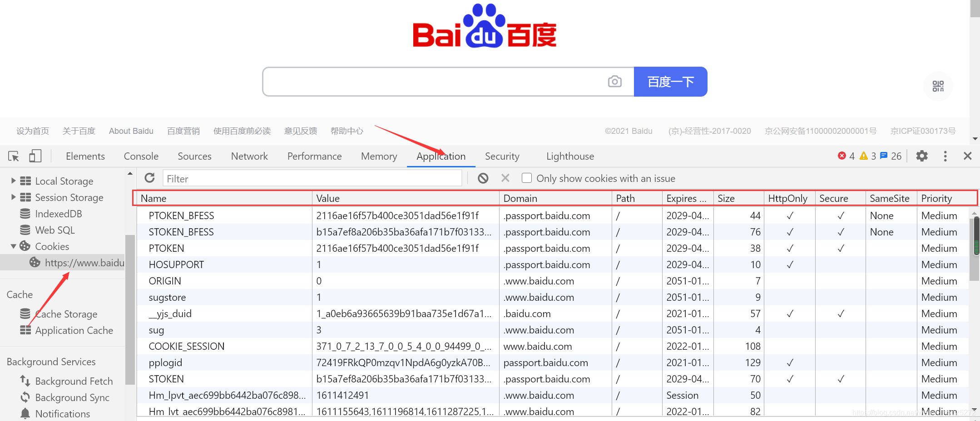Open DevTools settings gear
The image size is (980, 421).
point(922,156)
